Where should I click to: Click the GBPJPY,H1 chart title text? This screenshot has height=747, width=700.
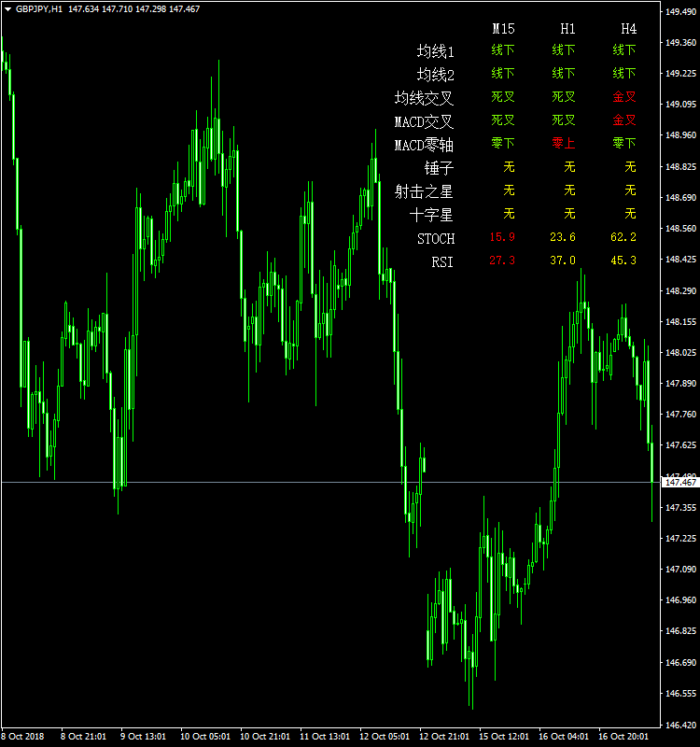[38, 9]
